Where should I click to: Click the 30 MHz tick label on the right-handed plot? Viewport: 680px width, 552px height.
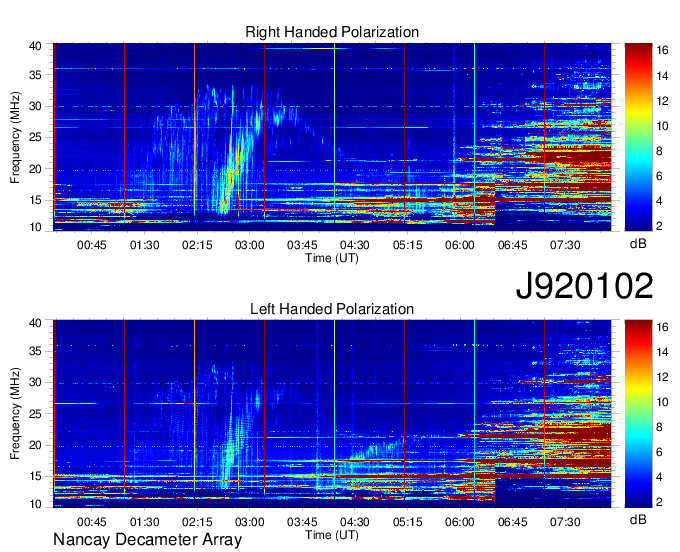pos(35,106)
